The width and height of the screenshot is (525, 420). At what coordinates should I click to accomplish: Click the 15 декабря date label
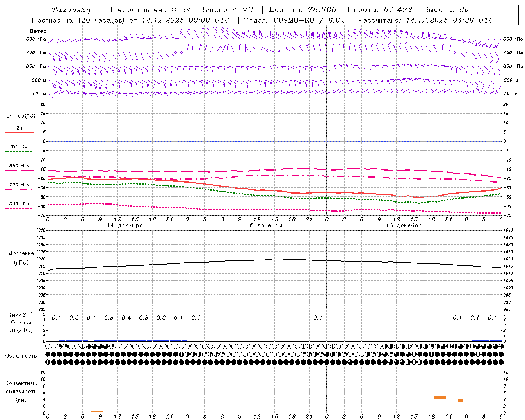tap(264, 226)
